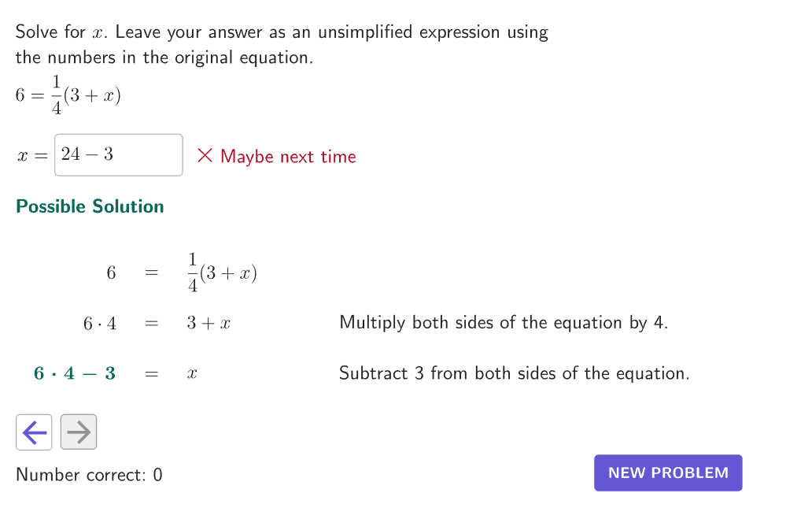Click the original equation below the instructions
Screen dimensions: 812x508
point(68,96)
